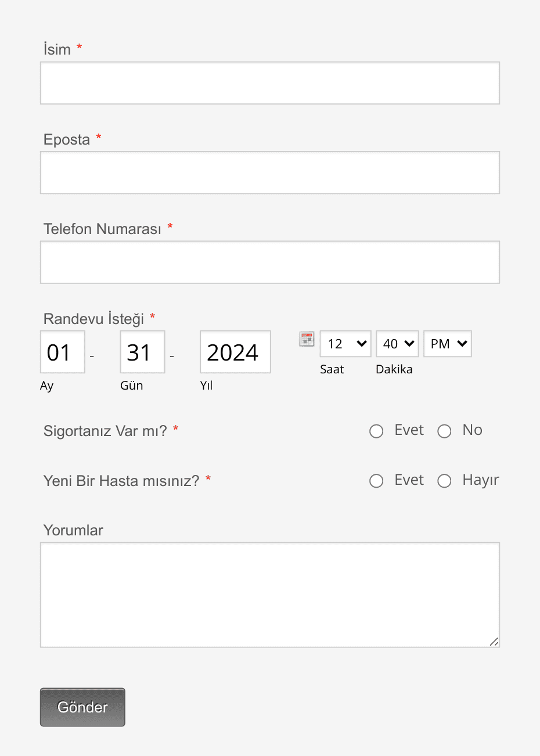
Task: Click the Gönder submit button
Action: click(x=82, y=707)
